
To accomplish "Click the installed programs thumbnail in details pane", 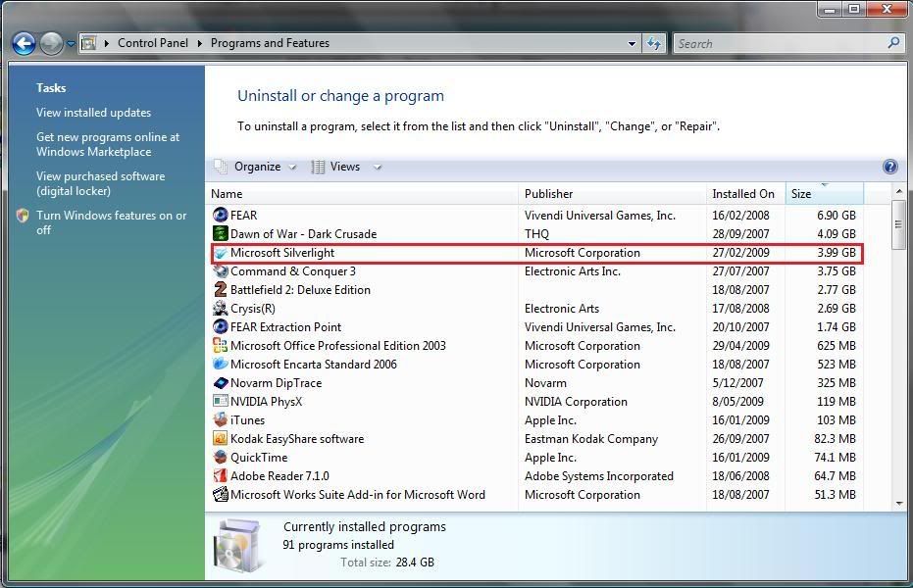I will coord(239,546).
